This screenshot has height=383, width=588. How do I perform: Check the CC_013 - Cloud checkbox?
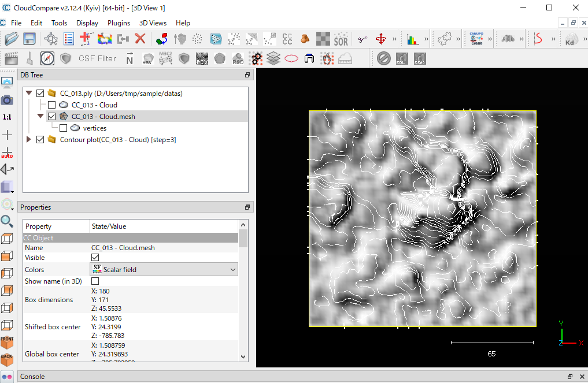click(51, 105)
